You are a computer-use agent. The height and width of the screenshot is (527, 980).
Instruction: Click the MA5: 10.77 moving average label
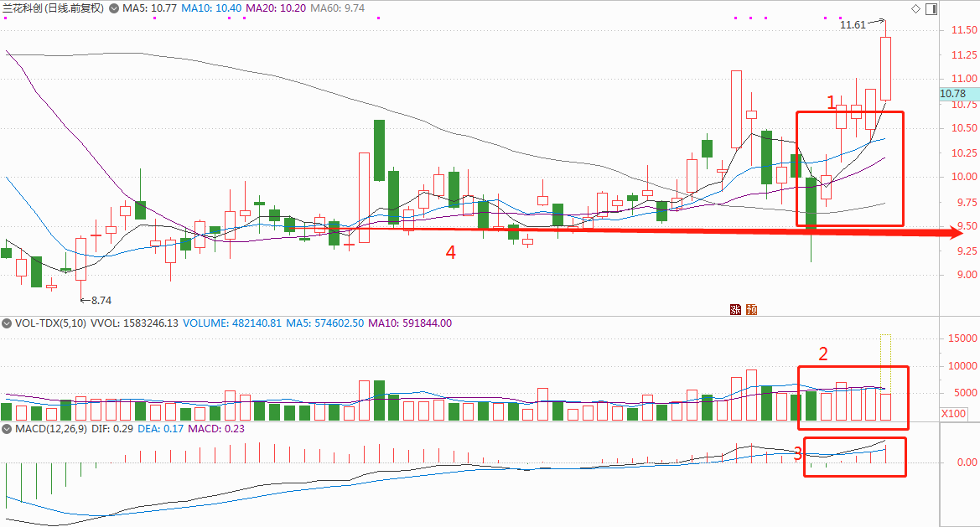click(149, 8)
